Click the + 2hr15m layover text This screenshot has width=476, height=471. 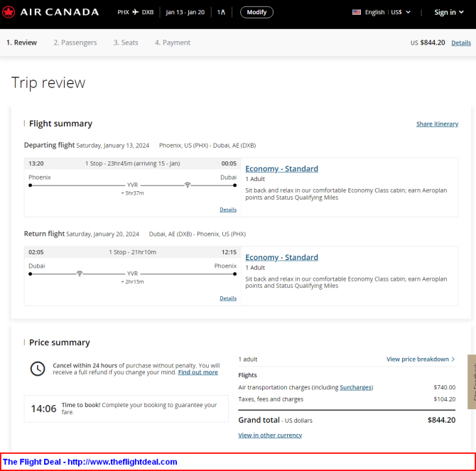click(133, 281)
